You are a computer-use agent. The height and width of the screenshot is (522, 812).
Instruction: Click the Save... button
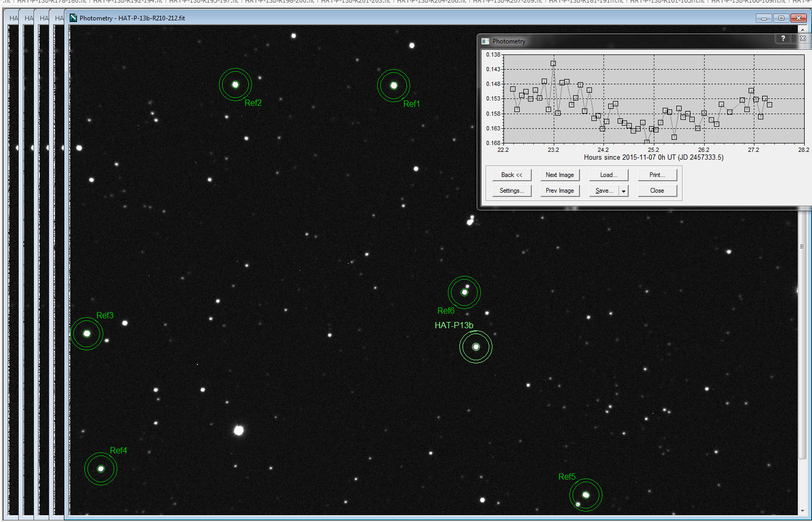604,191
